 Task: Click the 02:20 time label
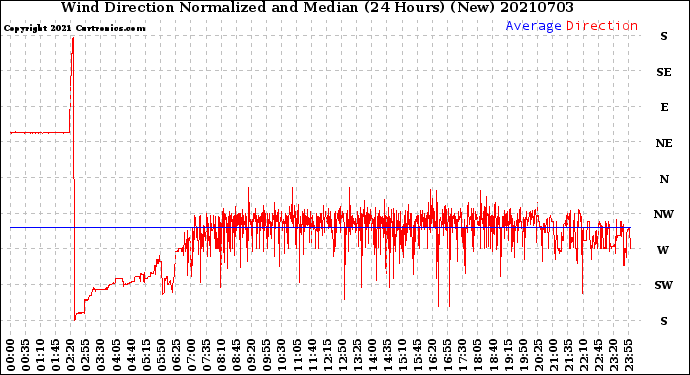tap(71, 356)
